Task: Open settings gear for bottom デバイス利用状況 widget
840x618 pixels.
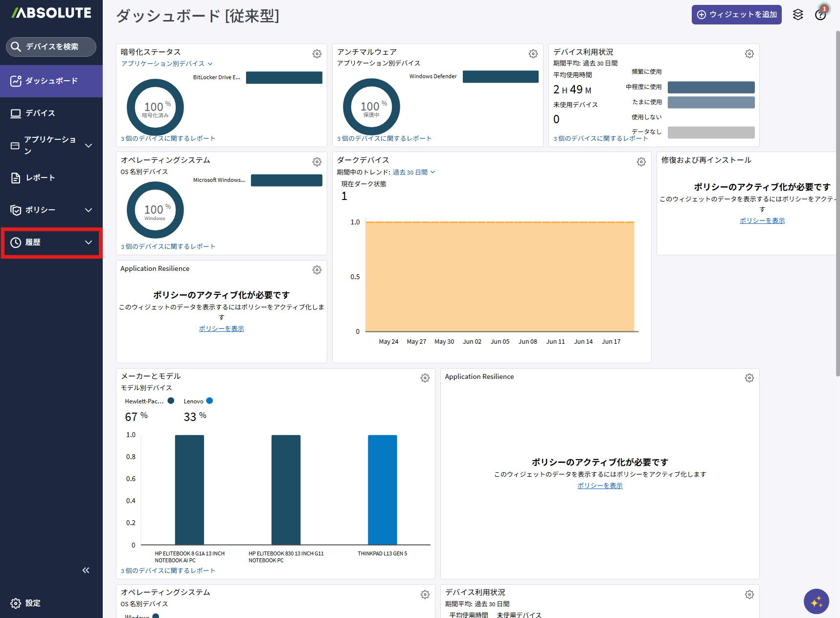Action: click(x=749, y=595)
